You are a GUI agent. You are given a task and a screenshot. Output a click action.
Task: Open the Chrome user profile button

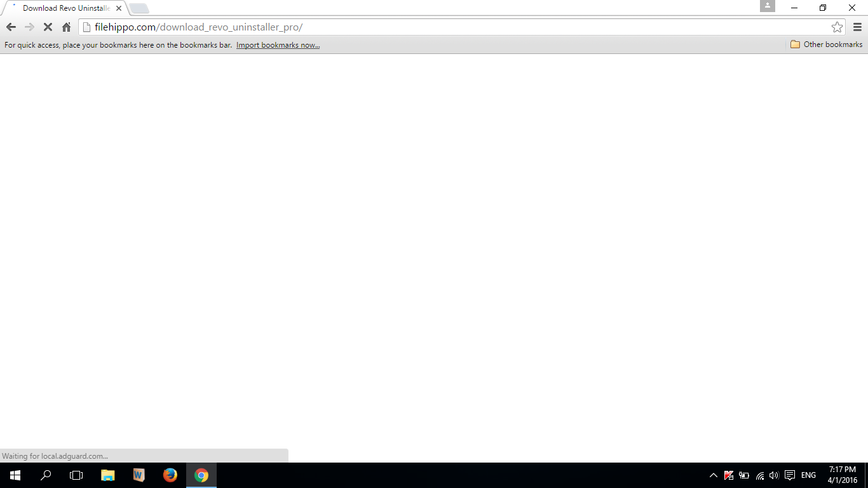click(768, 6)
